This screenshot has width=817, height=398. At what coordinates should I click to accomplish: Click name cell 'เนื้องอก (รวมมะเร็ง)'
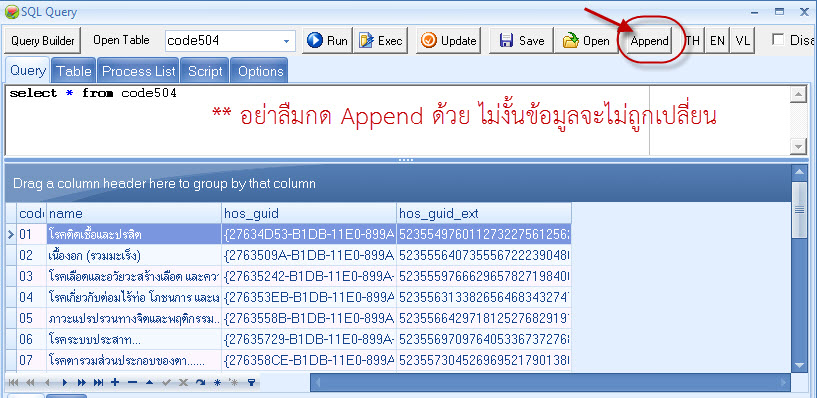[134, 255]
